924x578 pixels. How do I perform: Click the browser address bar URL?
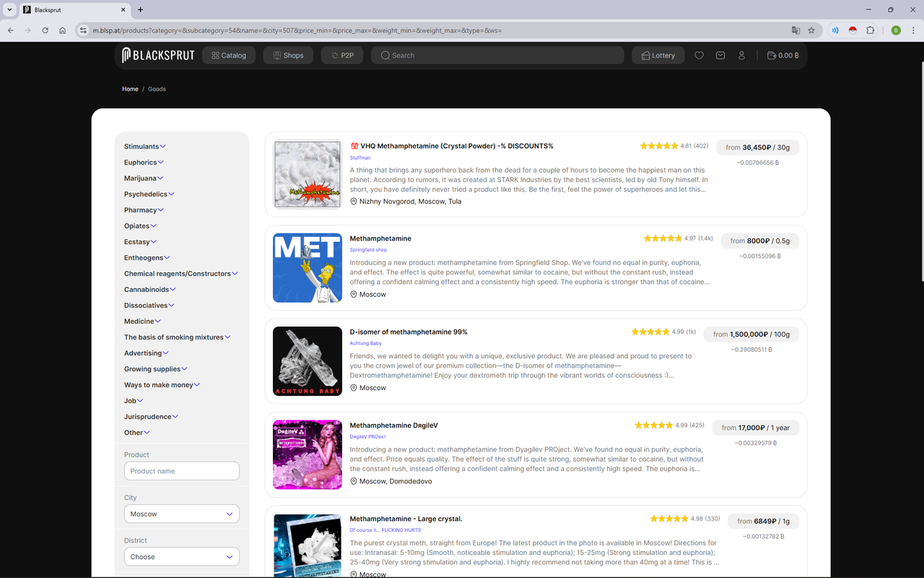coord(297,30)
